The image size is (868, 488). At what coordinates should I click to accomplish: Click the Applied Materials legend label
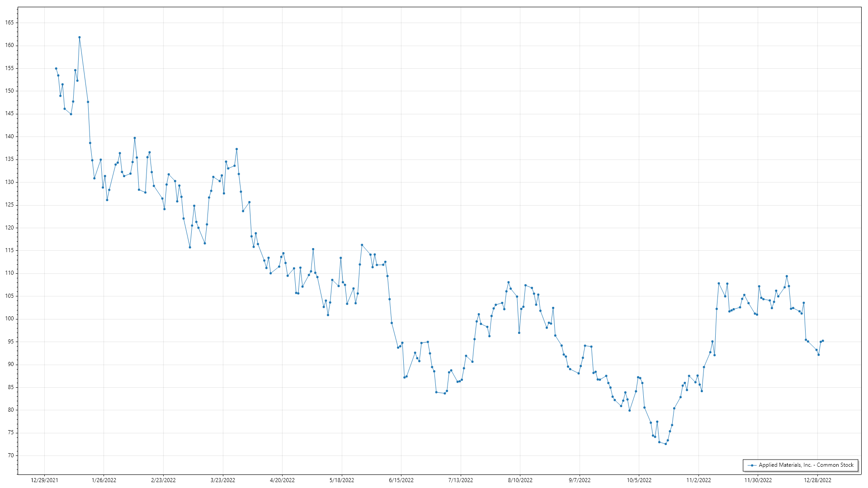click(x=806, y=465)
